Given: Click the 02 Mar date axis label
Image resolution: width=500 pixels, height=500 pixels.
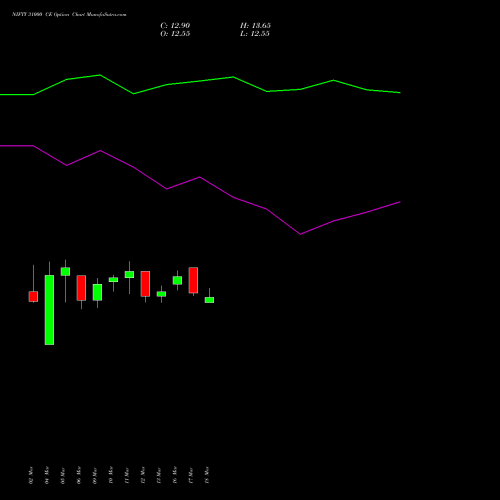Looking at the screenshot, I should click(31, 475).
